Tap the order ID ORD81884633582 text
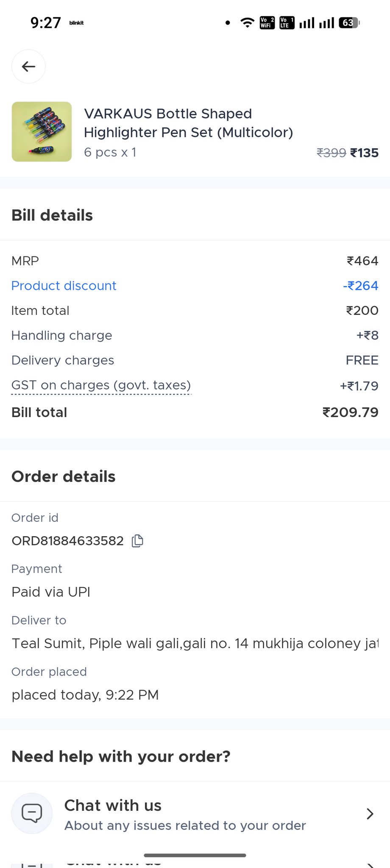This screenshot has height=868, width=390. click(x=68, y=541)
